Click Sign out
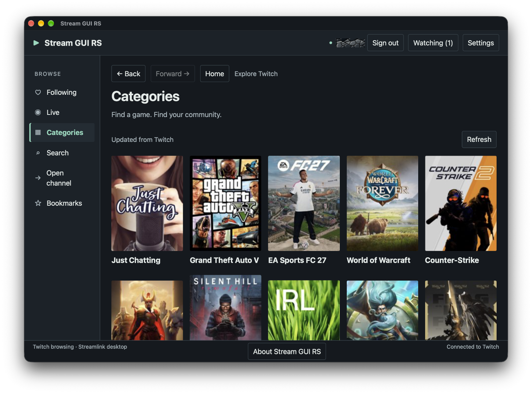532x394 pixels. tap(385, 43)
